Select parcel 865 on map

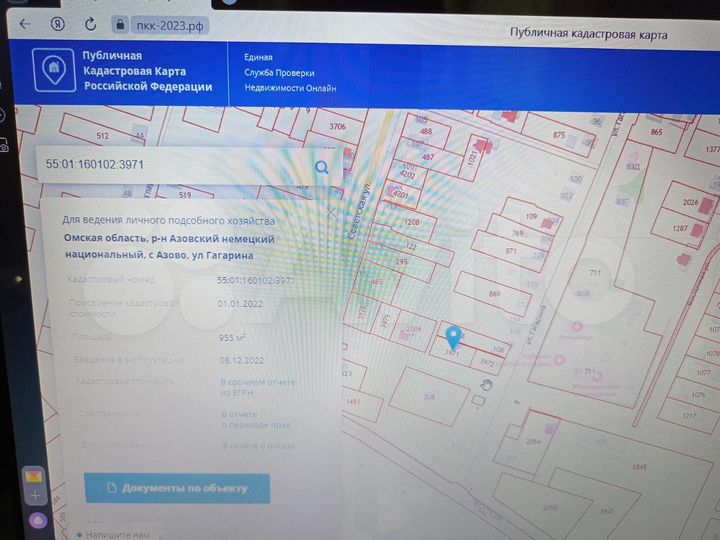657,132
